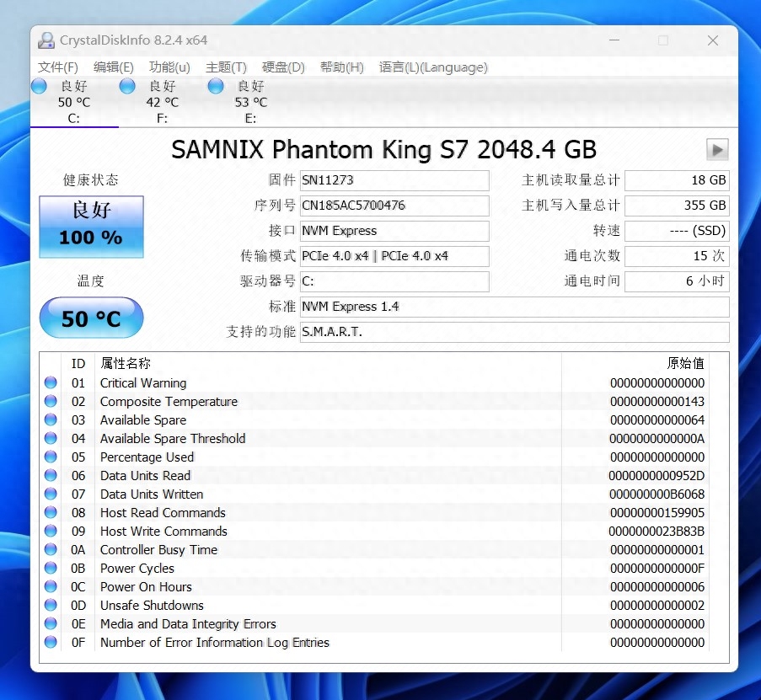The height and width of the screenshot is (700, 761).
Task: Click status orb for Data Units Written
Action: (51, 494)
